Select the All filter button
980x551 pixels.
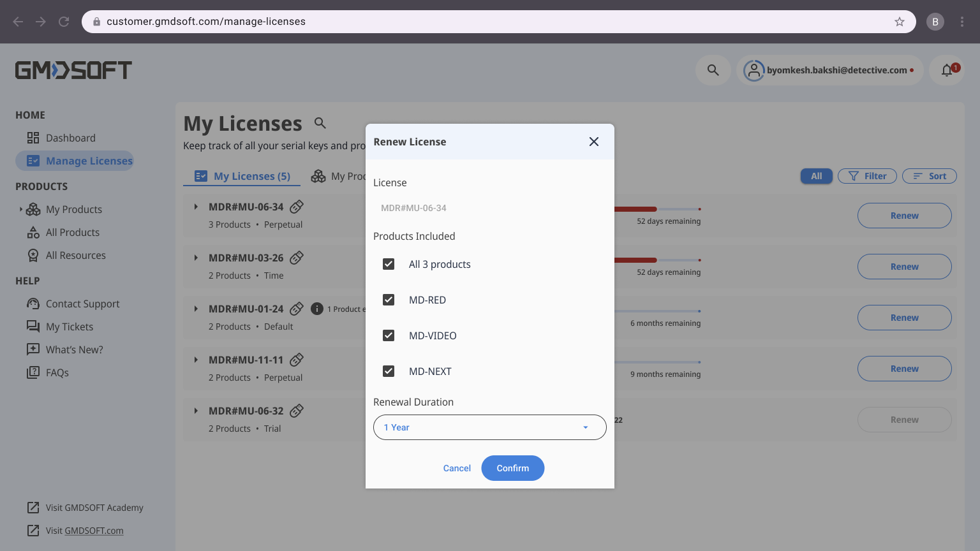pos(817,176)
